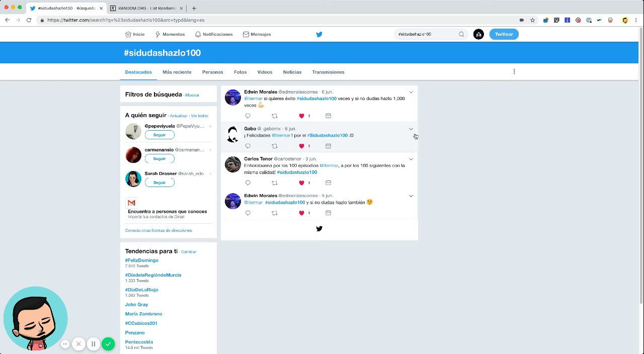
Task: Click the Twitter bird logo in top bar
Action: 319,34
